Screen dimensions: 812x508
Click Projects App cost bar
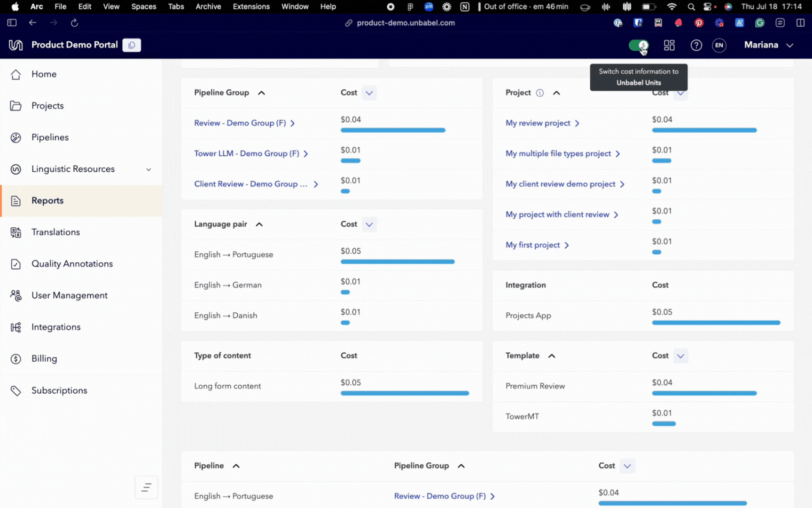(716, 323)
